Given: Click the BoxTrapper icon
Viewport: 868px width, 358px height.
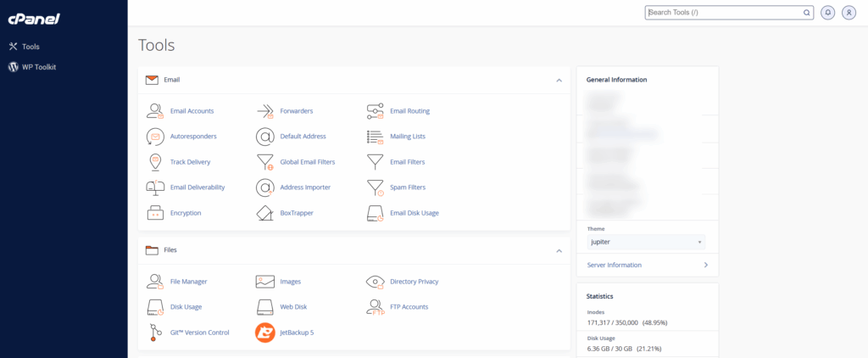Looking at the screenshot, I should pyautogui.click(x=264, y=213).
